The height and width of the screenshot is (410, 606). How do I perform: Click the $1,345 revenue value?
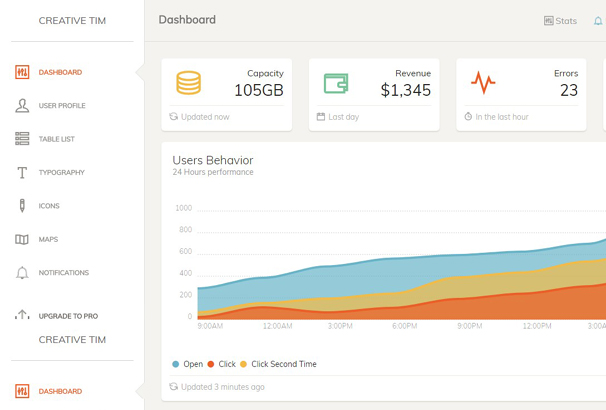coord(405,90)
